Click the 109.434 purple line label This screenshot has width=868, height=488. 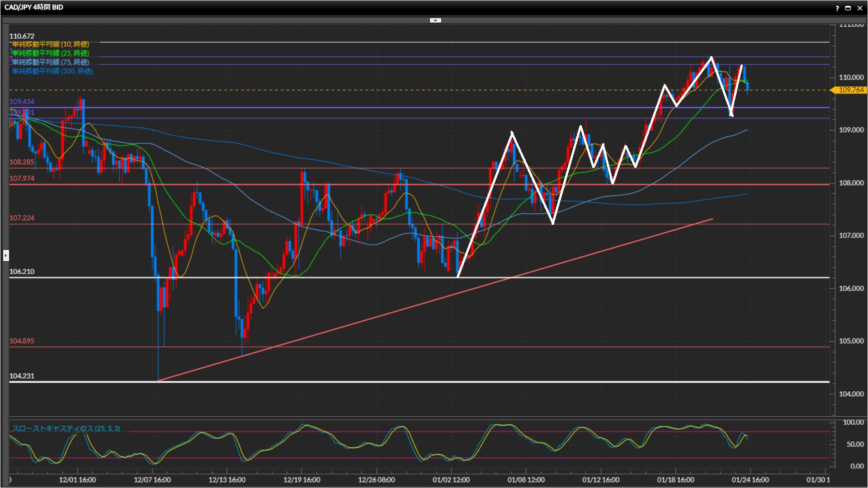click(22, 102)
